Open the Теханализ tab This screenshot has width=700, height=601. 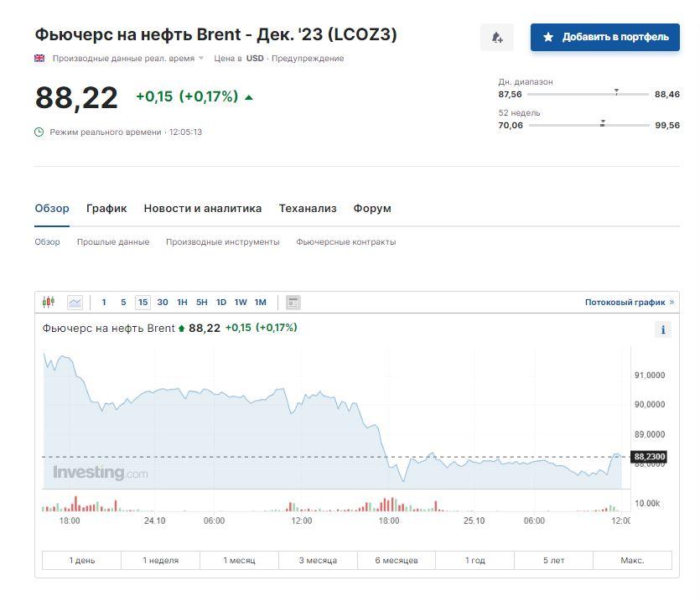[307, 208]
